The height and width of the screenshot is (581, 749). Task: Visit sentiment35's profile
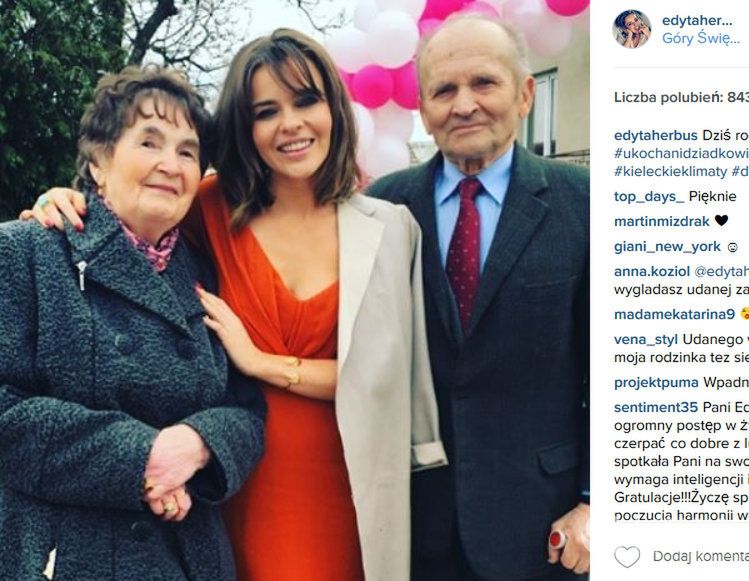pos(656,407)
